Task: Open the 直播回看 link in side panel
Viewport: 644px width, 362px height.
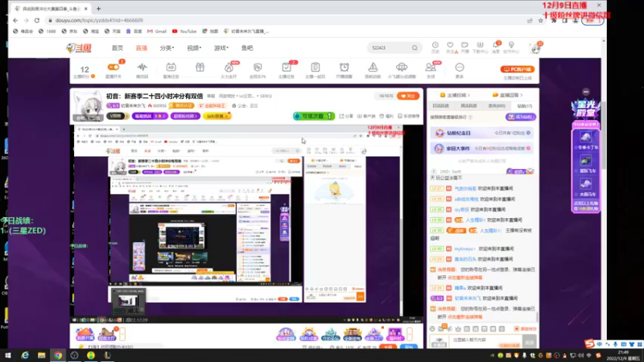Action: 509,95
